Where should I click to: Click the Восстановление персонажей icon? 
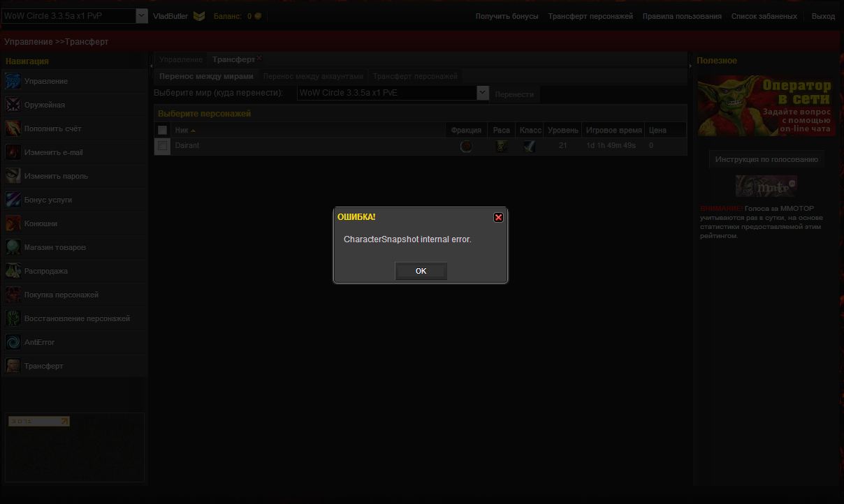point(13,318)
